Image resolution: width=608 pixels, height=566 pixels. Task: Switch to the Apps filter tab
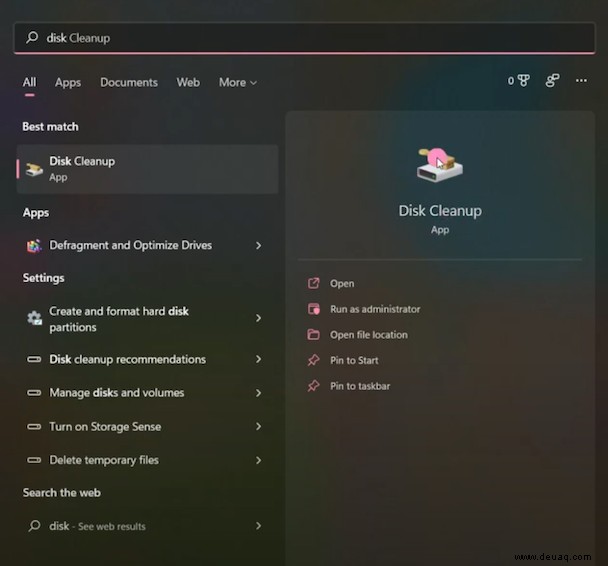(x=68, y=82)
